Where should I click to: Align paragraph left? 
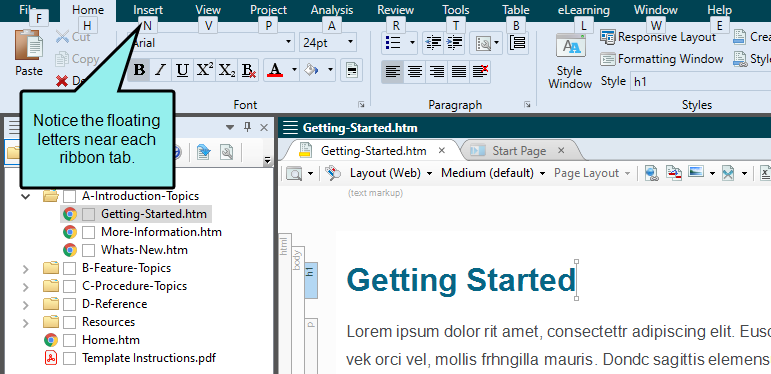(x=392, y=72)
